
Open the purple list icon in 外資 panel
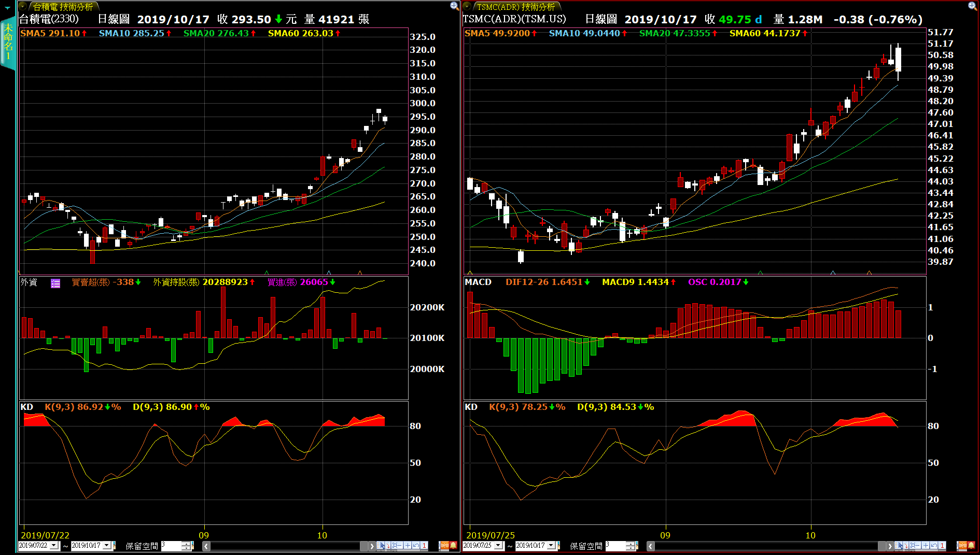pyautogui.click(x=55, y=283)
